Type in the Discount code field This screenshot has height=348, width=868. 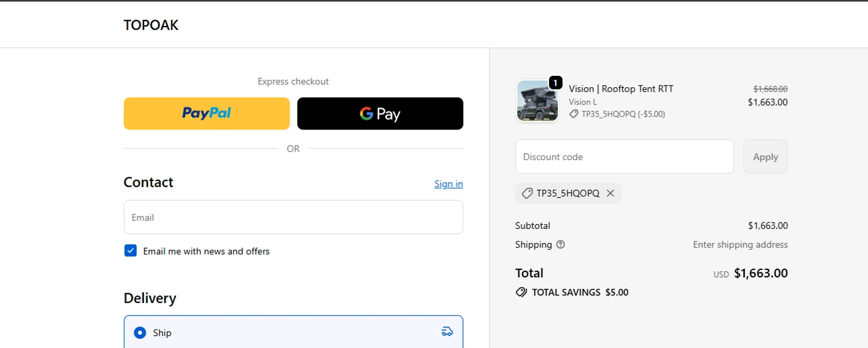[624, 157]
